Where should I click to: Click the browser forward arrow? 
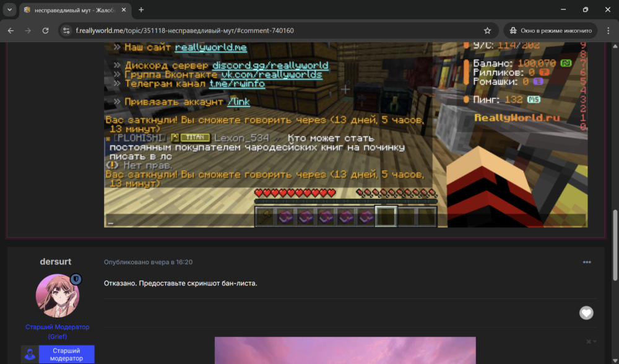(28, 30)
